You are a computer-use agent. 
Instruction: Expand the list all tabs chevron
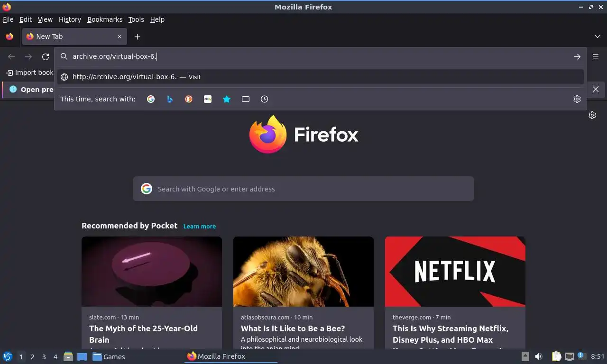(x=598, y=36)
